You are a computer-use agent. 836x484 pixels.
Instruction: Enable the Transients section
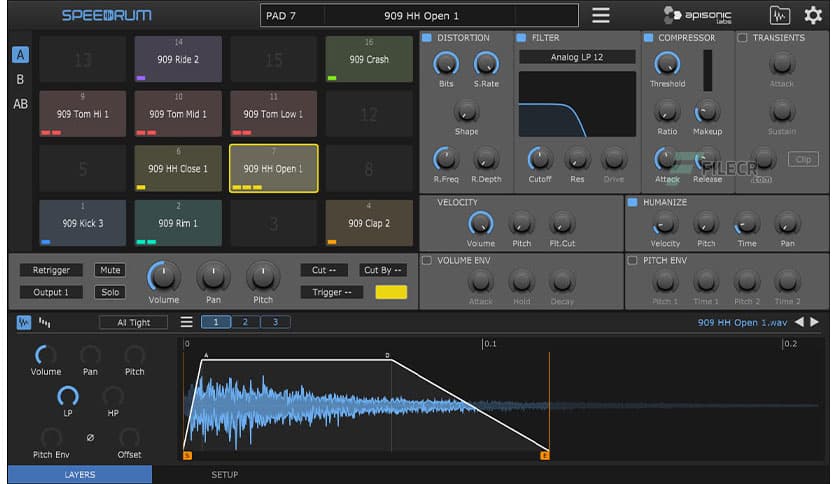(x=742, y=38)
